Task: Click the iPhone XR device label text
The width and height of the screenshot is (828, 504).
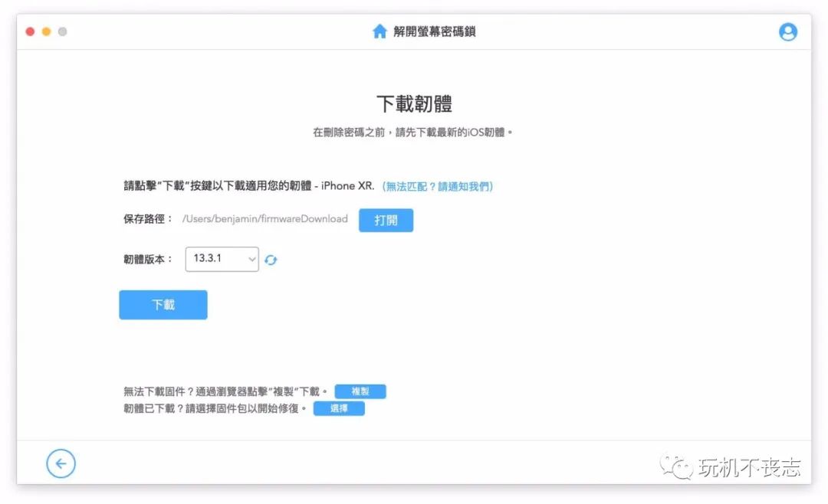Action: pos(347,186)
